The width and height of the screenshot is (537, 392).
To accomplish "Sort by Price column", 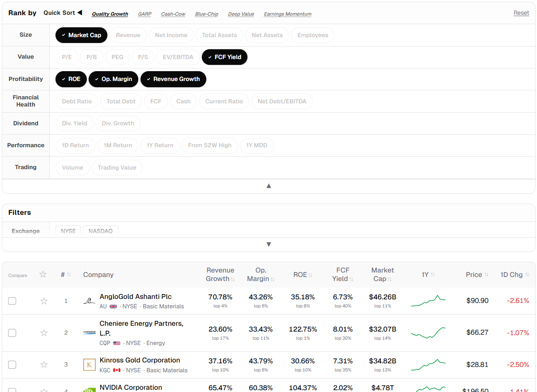I will (x=477, y=275).
